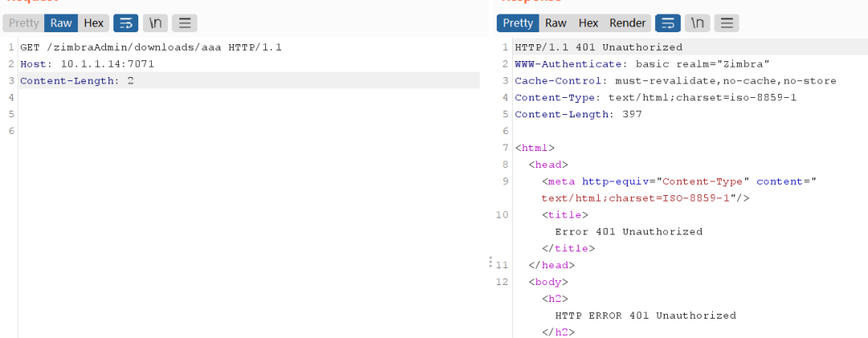Toggle non-printable \n characters in Response panel
868x338 pixels.
[x=697, y=23]
